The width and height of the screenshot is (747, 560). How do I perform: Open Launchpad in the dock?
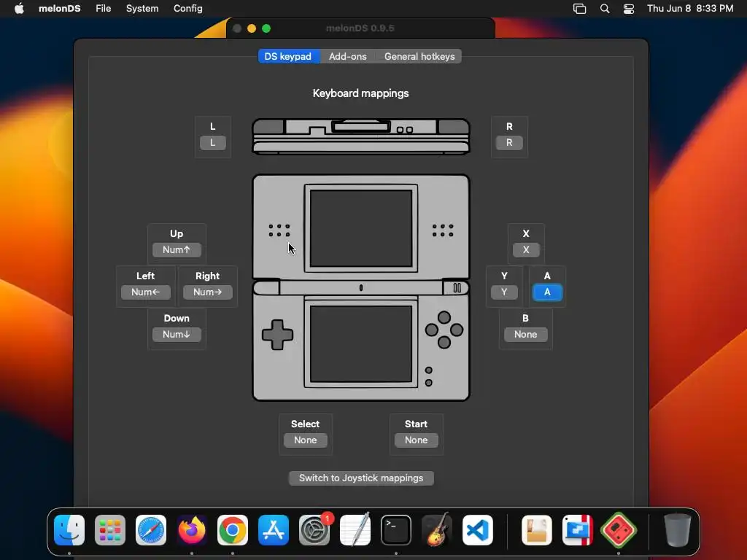pos(110,530)
